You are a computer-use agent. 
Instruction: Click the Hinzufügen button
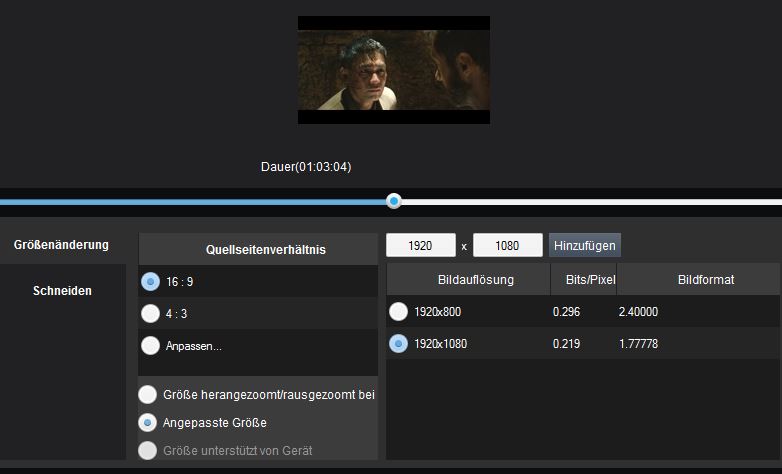coord(585,245)
